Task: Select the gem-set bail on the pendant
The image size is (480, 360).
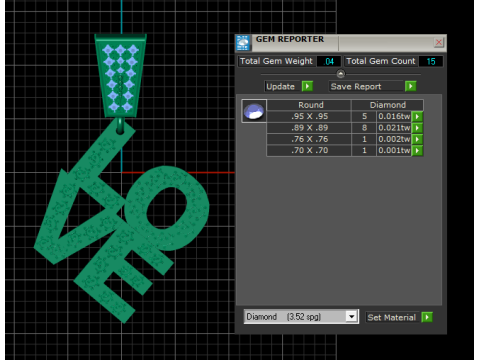Action: [120, 76]
